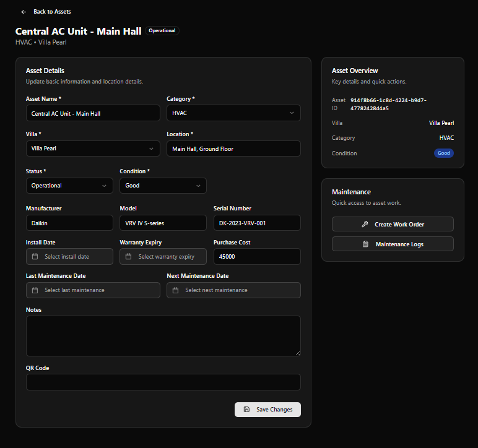Click the wrench icon on Create Work Order

(365, 225)
